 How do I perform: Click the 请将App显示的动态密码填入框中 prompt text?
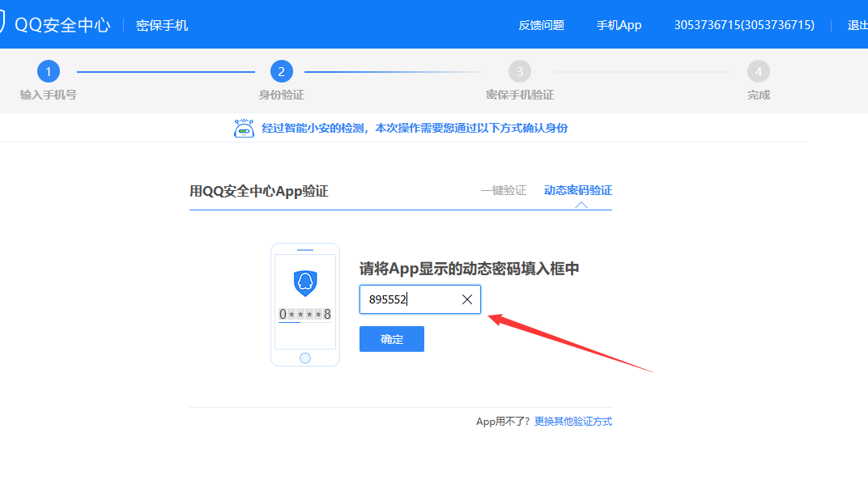470,269
